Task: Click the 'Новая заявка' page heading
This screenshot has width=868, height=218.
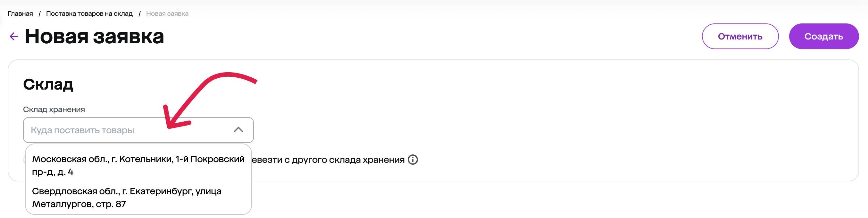Action: pyautogui.click(x=94, y=37)
